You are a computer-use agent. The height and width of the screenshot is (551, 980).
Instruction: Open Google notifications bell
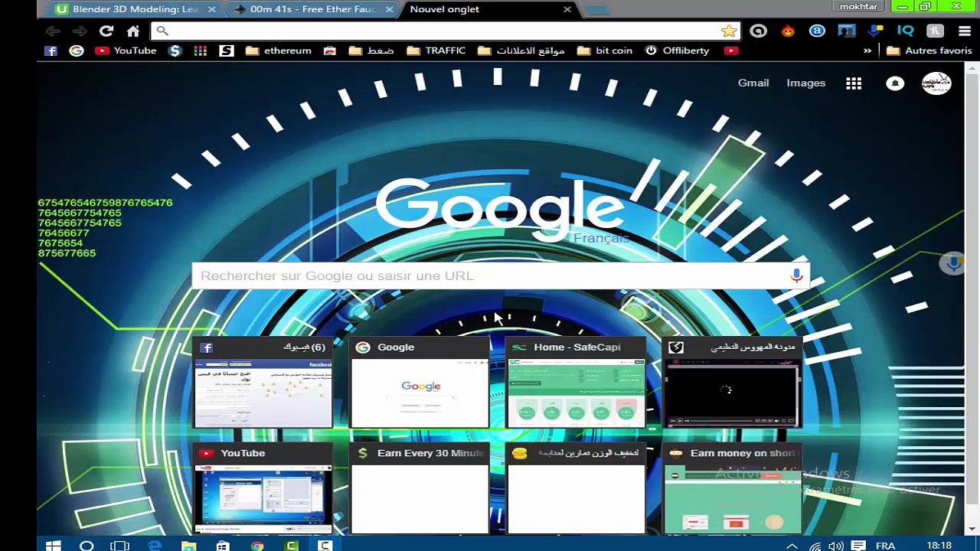(x=895, y=83)
